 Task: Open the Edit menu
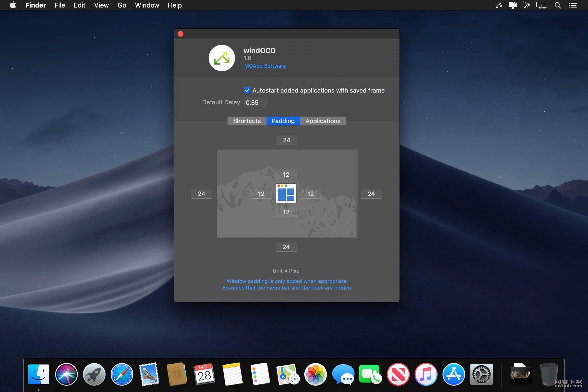[79, 5]
